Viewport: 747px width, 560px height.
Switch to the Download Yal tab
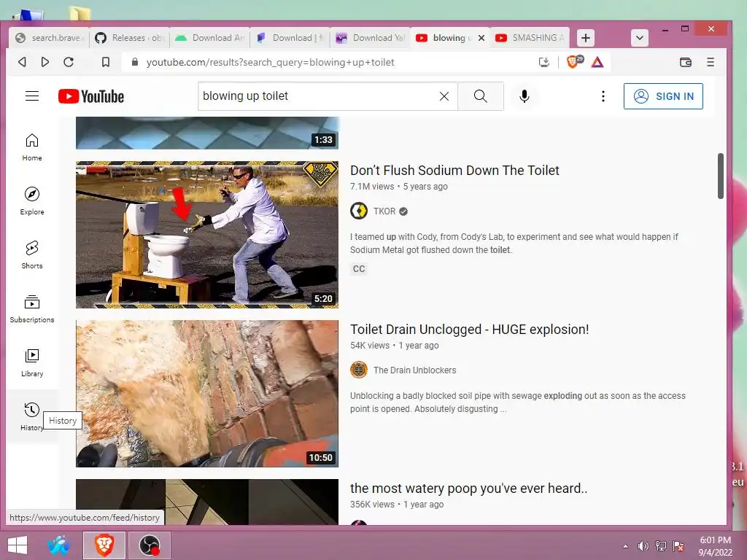pos(370,38)
